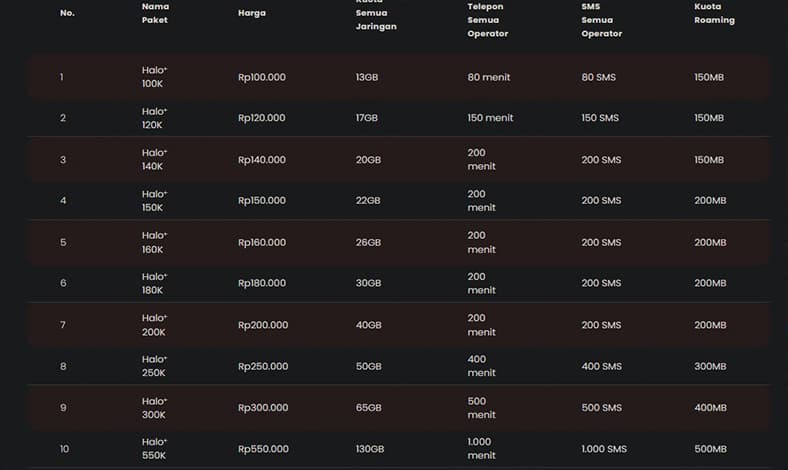788x470 pixels.
Task: Click row number '10'
Action: [x=64, y=449]
